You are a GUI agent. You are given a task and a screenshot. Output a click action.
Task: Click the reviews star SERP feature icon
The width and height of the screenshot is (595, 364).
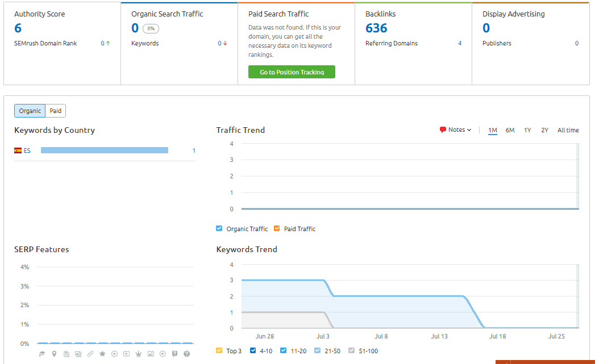point(102,353)
